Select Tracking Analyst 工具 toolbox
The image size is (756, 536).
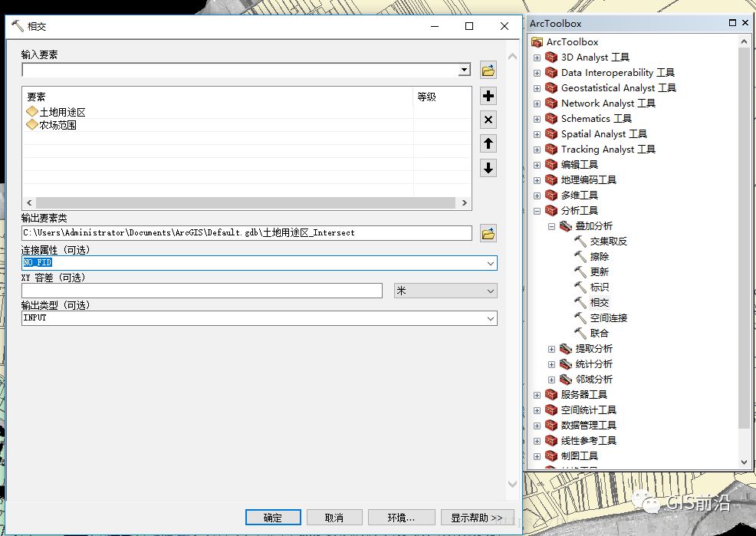[x=608, y=150]
